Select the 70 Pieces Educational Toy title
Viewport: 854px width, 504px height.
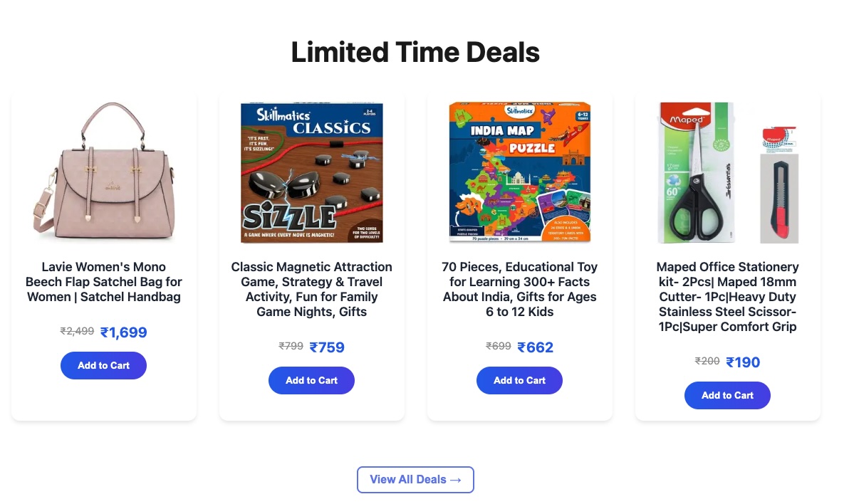(520, 289)
